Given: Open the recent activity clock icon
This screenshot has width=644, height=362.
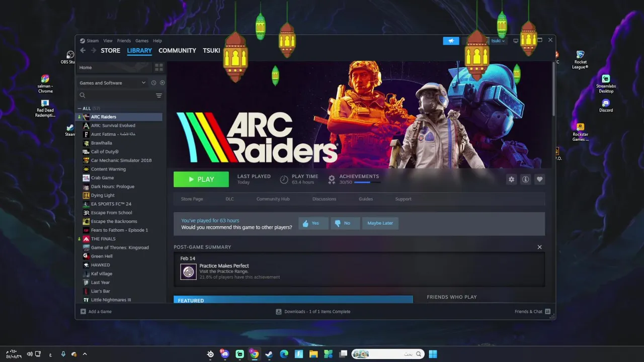Looking at the screenshot, I should [153, 83].
